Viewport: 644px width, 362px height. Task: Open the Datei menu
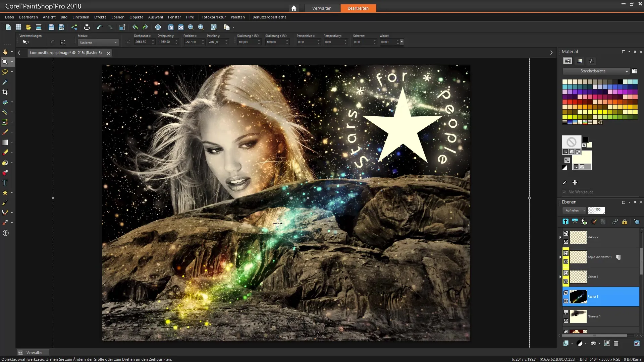[9, 17]
